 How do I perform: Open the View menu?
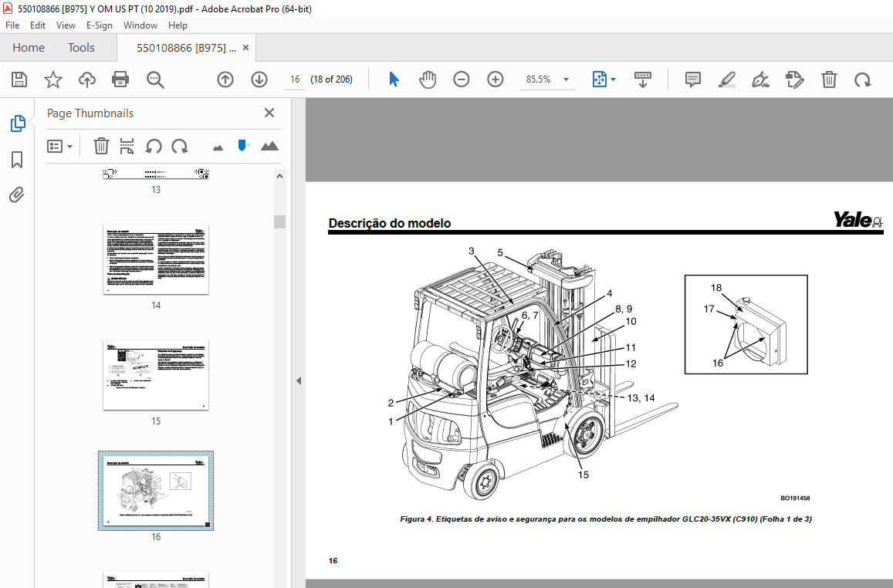click(x=66, y=25)
